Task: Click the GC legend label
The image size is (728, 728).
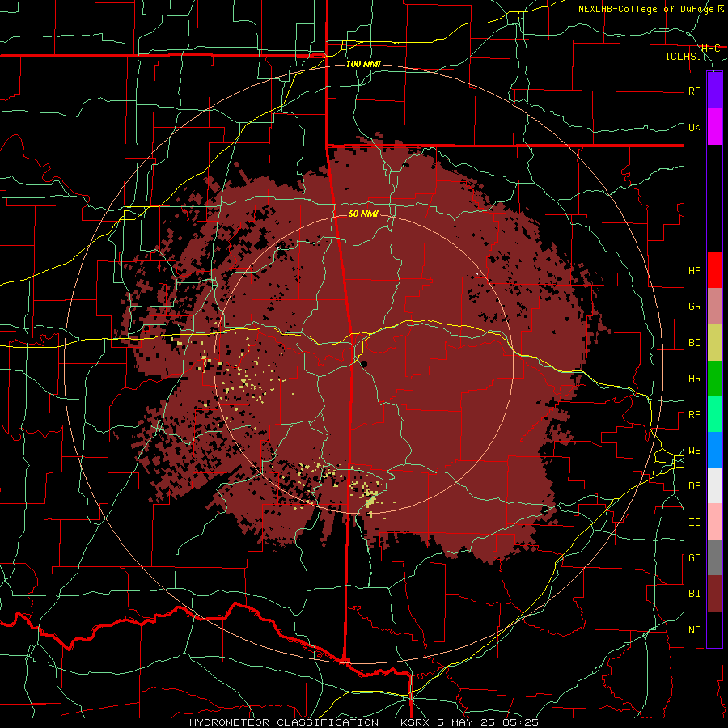Action: pyautogui.click(x=695, y=558)
